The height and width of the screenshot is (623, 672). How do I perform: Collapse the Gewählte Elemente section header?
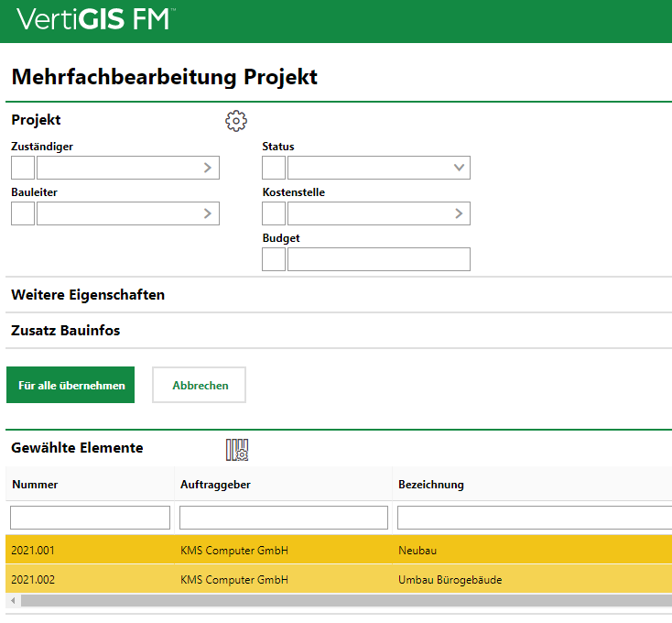pyautogui.click(x=77, y=448)
